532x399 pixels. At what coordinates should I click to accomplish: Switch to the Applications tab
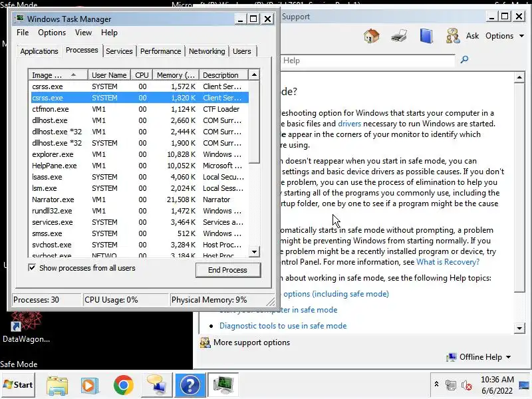click(39, 51)
